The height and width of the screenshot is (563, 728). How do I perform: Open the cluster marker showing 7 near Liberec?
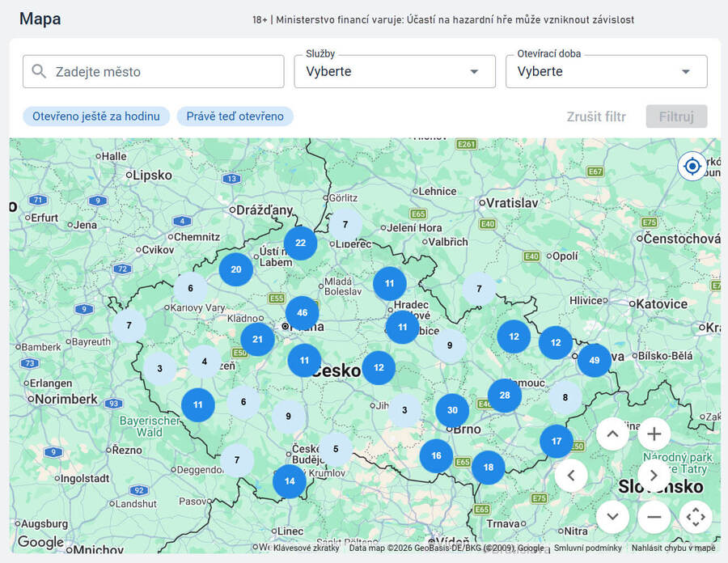[345, 225]
